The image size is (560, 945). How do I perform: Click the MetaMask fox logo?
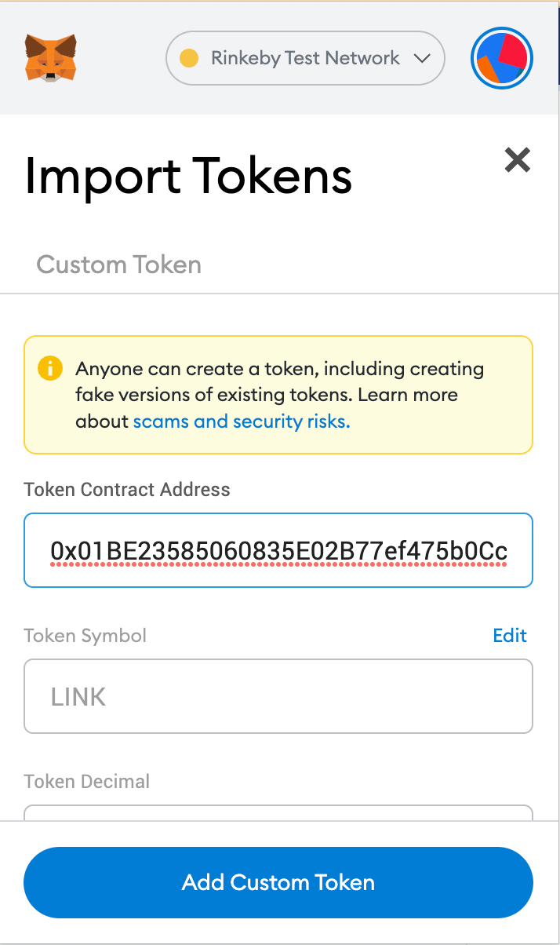51,57
